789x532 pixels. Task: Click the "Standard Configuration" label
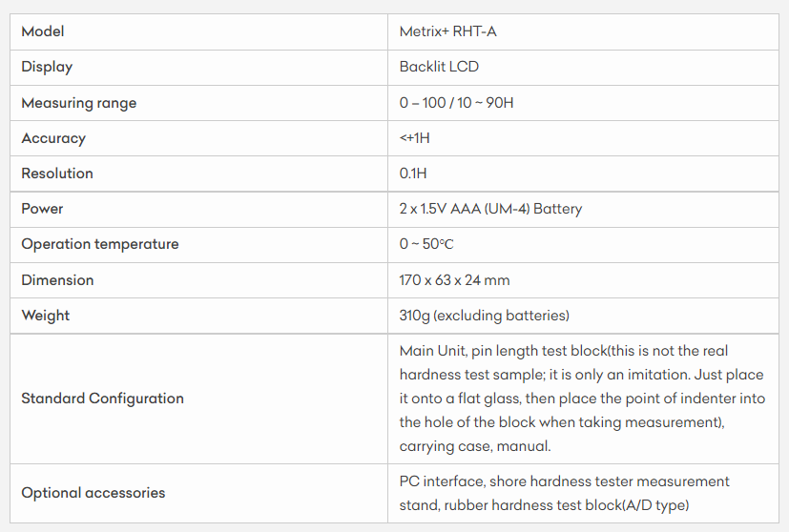pyautogui.click(x=102, y=399)
